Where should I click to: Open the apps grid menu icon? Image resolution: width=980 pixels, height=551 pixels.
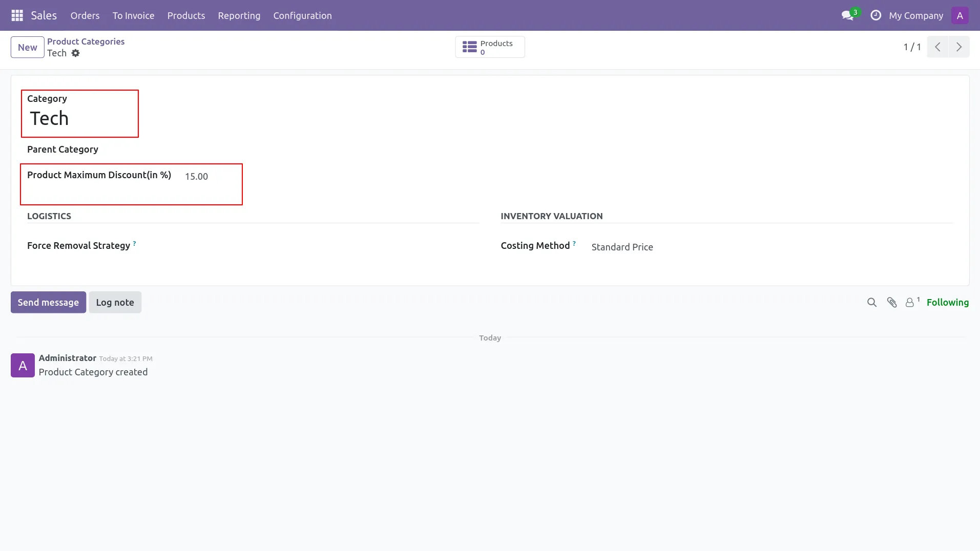[17, 15]
